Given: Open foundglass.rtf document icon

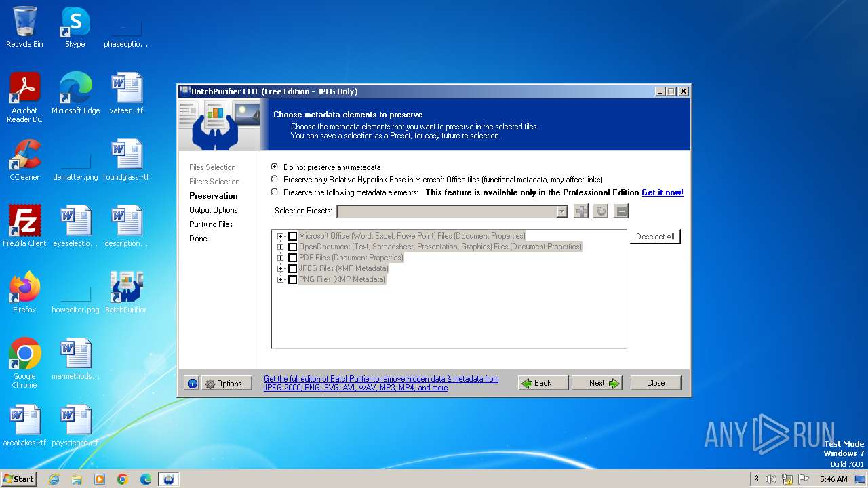Looking at the screenshot, I should click(126, 160).
